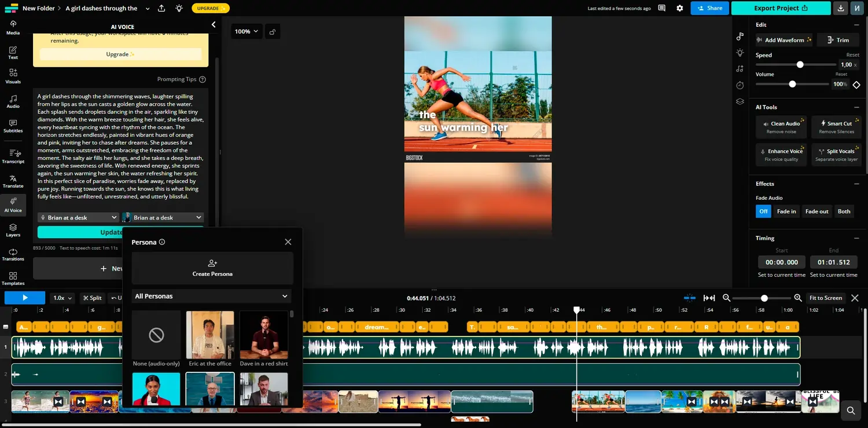Viewport: 868px width, 428px height.
Task: Set Fade Audio to Both
Action: click(844, 211)
